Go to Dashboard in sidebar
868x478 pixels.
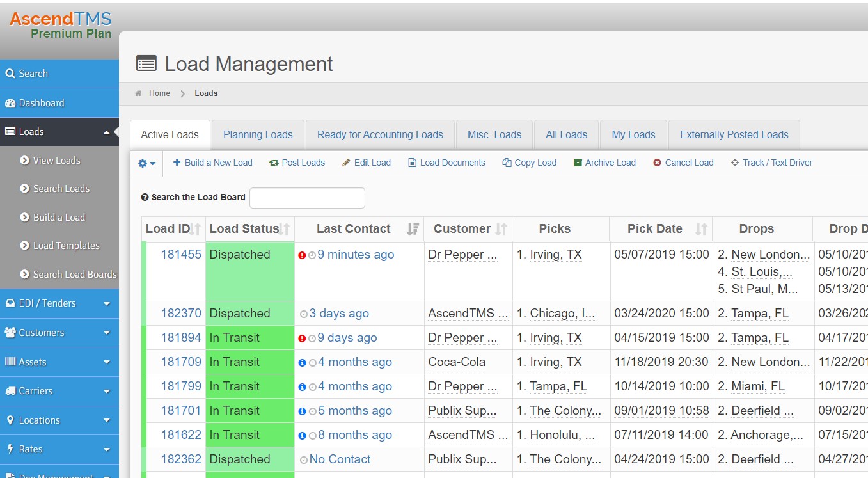coord(59,103)
